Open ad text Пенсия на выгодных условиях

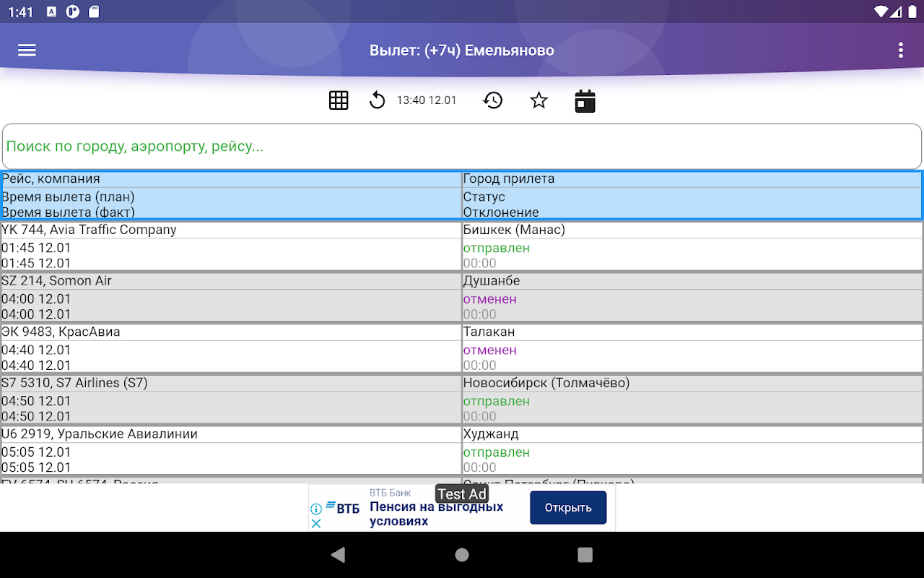click(436, 514)
